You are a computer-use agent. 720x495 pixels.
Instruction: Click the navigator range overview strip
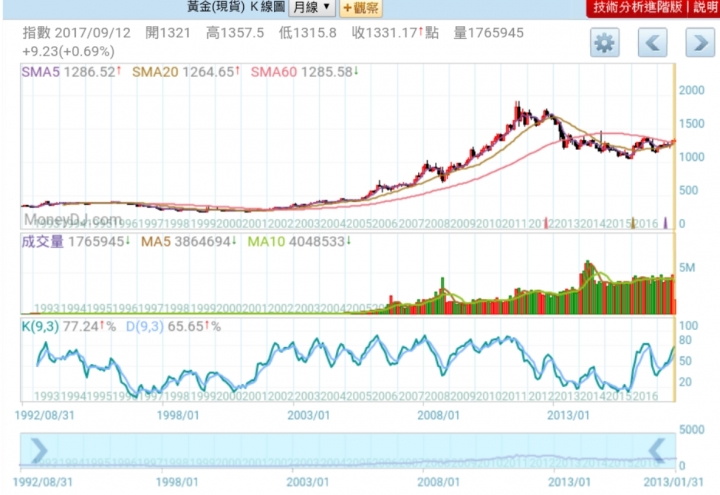point(348,450)
